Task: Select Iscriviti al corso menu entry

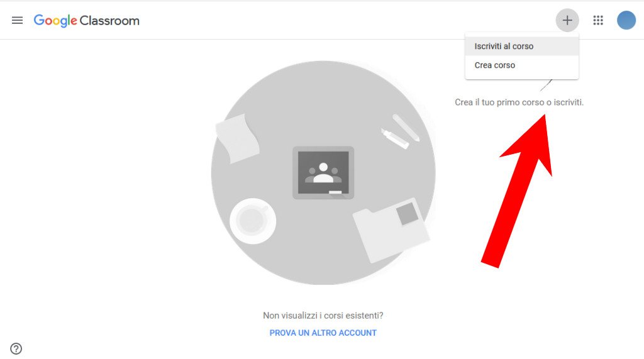Action: click(x=521, y=47)
